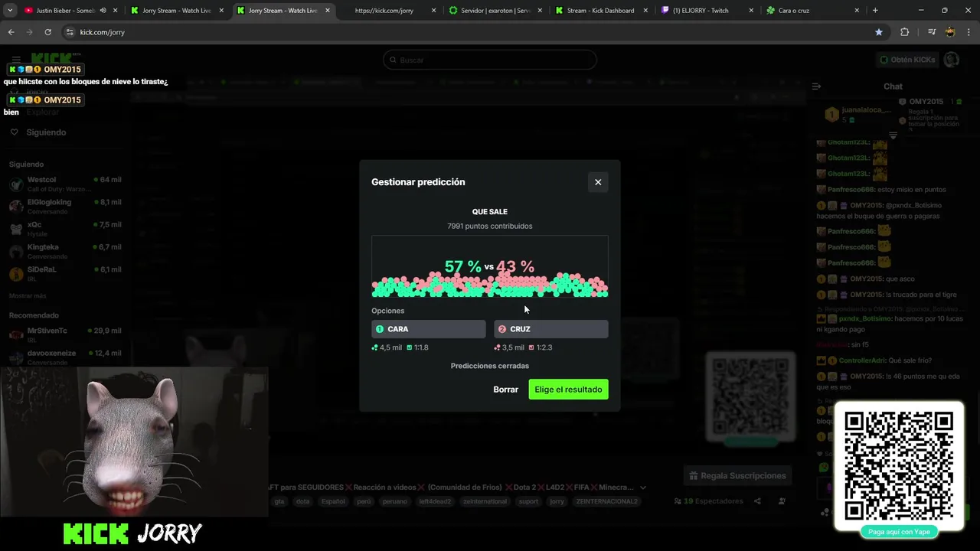
Task: Click the left4dead2 tag
Action: coord(435,501)
